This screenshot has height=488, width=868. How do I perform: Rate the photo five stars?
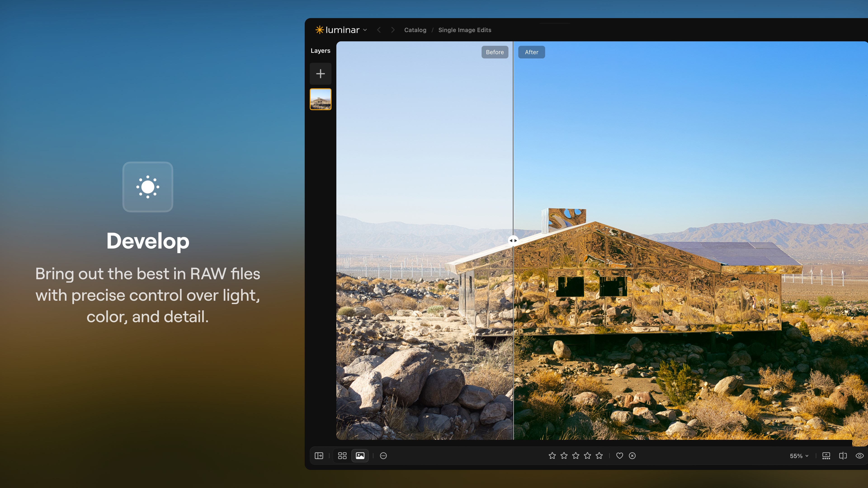(x=599, y=456)
